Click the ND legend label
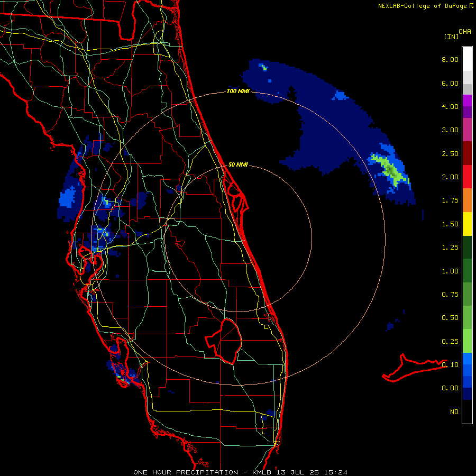 [x=454, y=412]
